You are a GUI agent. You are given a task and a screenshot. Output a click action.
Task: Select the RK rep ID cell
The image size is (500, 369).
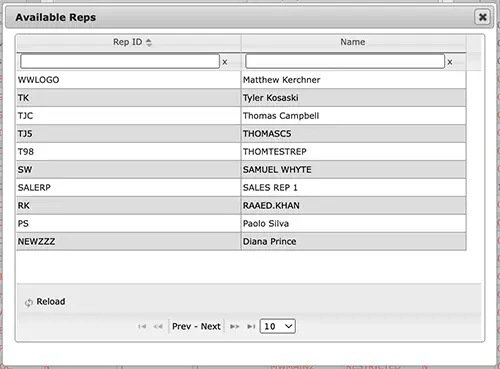(x=128, y=206)
